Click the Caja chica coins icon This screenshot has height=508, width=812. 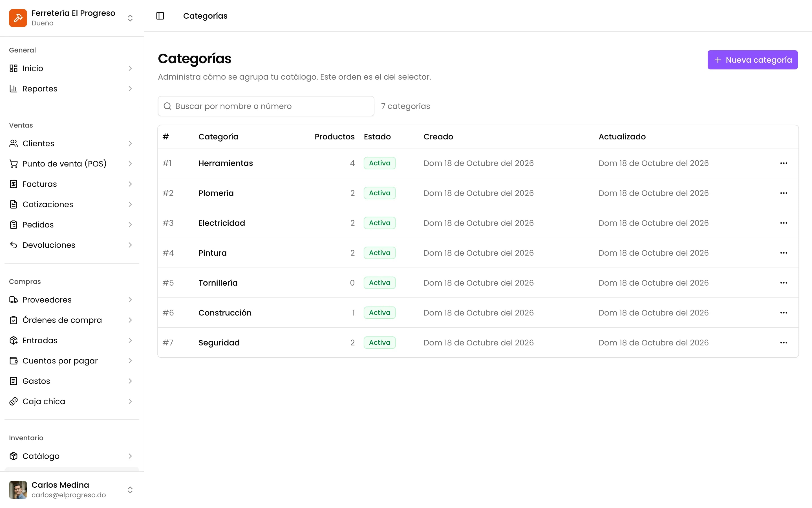[x=14, y=402]
